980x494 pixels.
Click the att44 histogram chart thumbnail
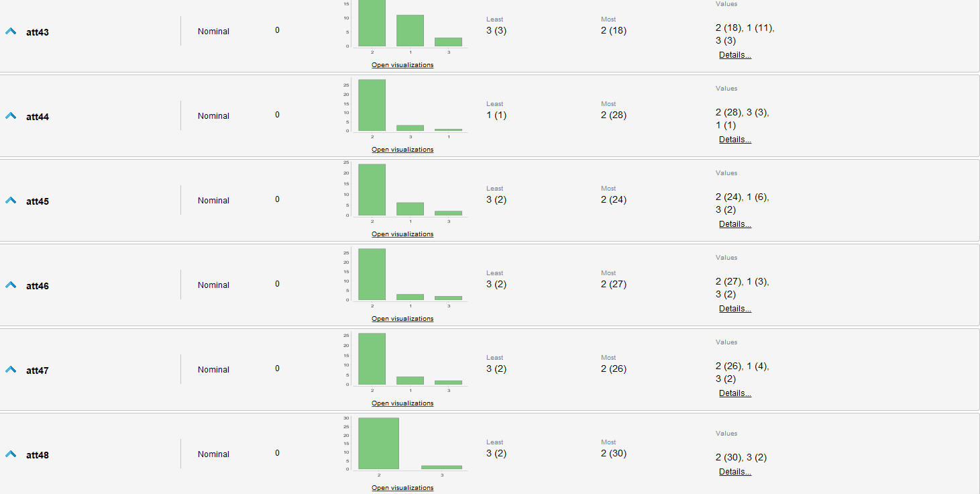pyautogui.click(x=409, y=107)
